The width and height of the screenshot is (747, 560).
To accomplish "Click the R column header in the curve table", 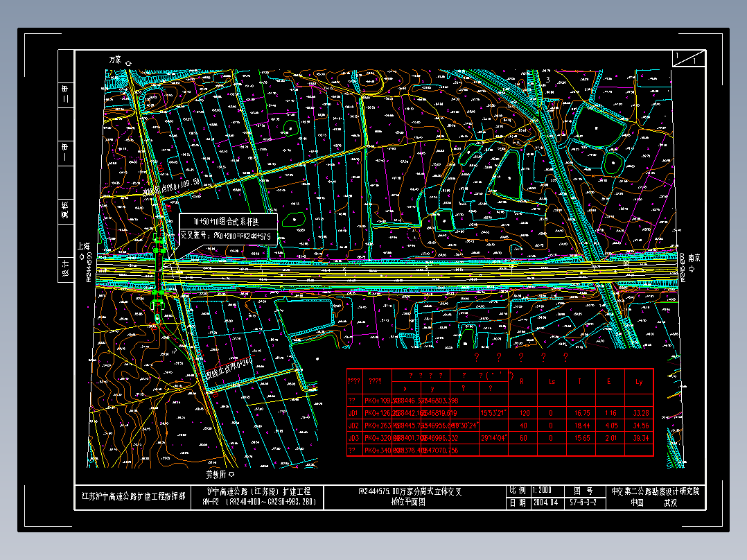I will 521,381.
